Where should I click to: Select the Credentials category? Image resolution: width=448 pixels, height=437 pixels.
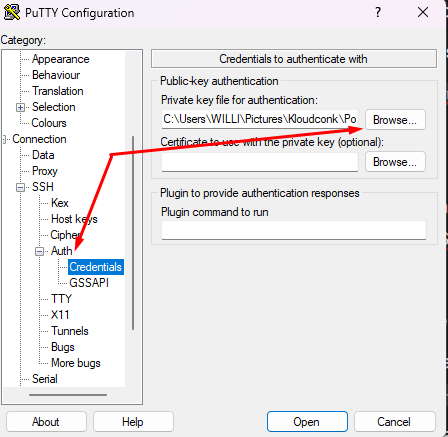pyautogui.click(x=96, y=267)
